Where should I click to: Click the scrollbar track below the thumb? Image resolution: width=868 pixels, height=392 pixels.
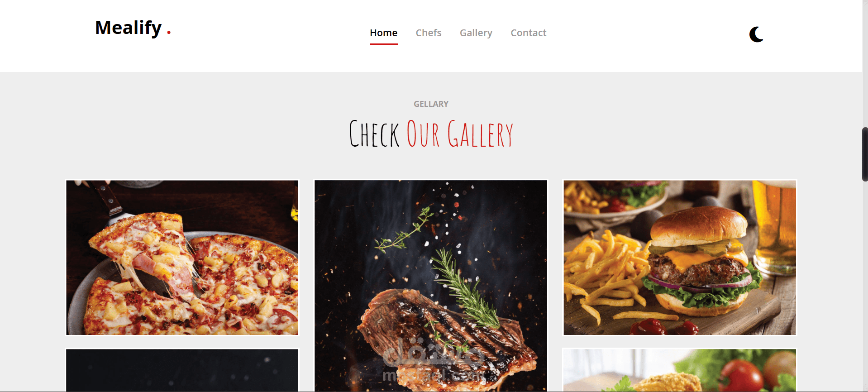(865, 285)
